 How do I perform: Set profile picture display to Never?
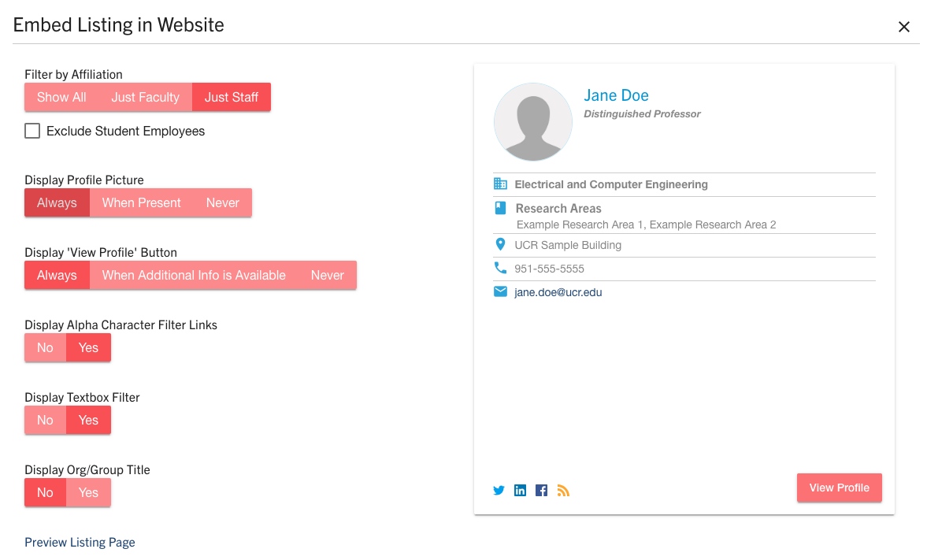[222, 203]
